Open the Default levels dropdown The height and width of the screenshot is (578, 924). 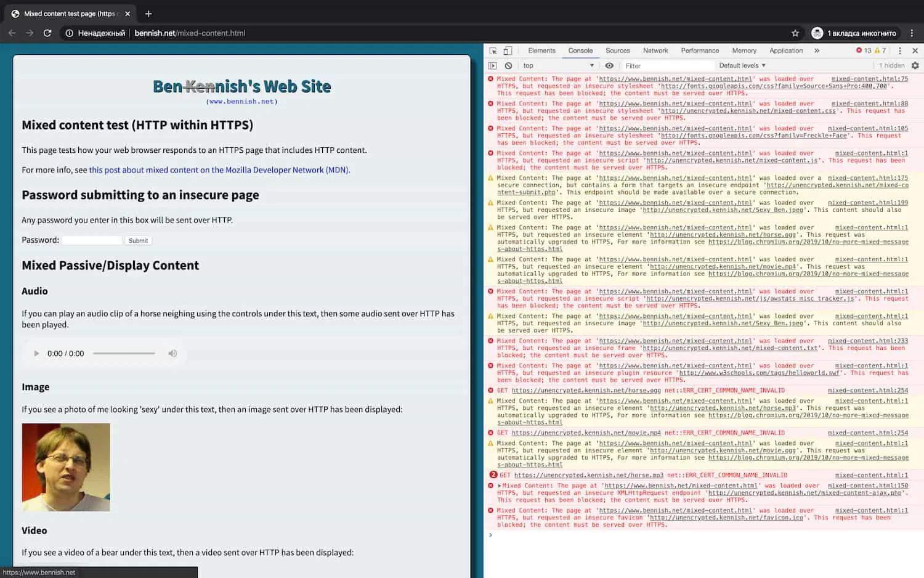(x=742, y=65)
